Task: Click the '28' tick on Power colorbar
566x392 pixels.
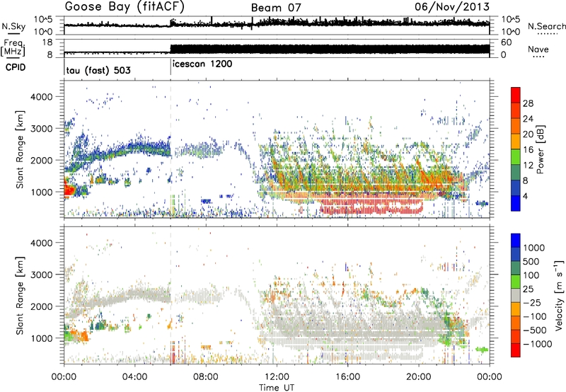Action: point(528,103)
